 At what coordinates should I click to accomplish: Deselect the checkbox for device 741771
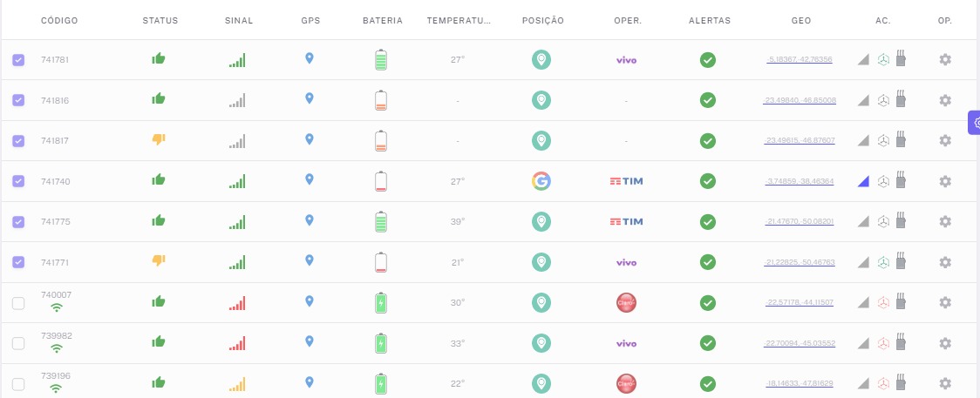(x=18, y=262)
